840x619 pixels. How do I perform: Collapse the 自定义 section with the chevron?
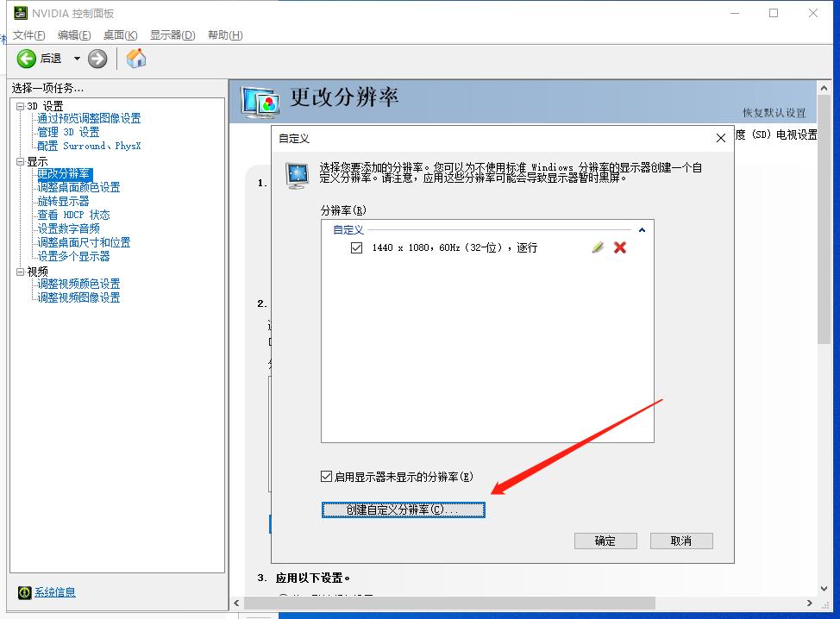(x=642, y=229)
